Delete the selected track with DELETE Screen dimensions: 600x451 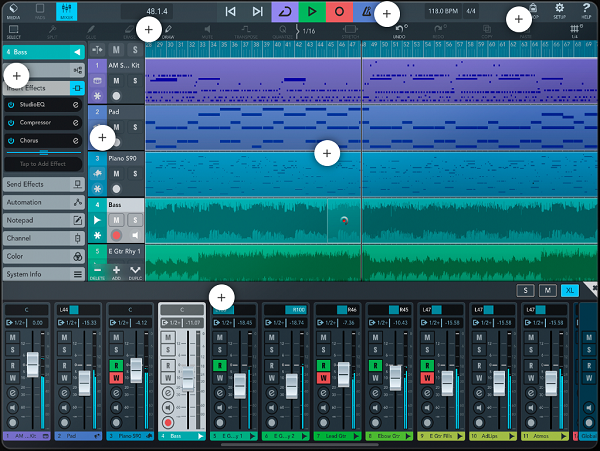click(x=96, y=272)
